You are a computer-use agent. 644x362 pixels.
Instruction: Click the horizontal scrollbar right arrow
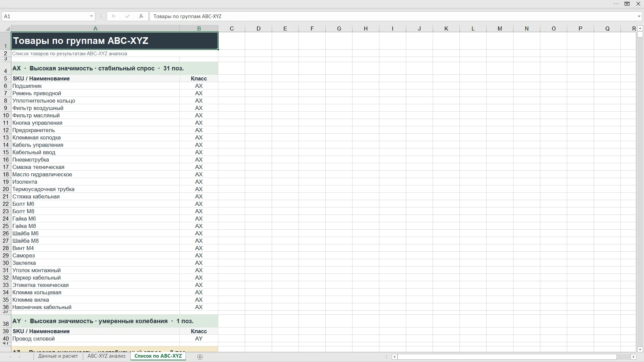pyautogui.click(x=634, y=357)
